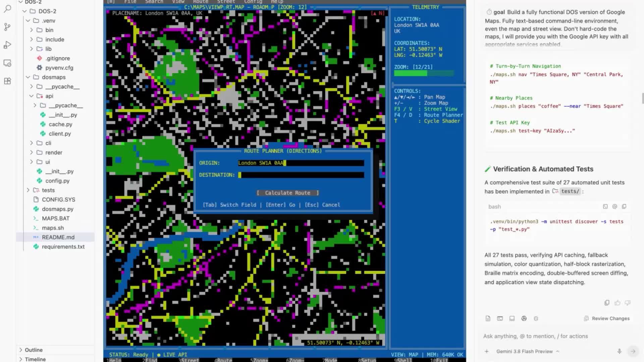The image size is (644, 362).
Task: Click the Calculate Route button
Action: (287, 193)
